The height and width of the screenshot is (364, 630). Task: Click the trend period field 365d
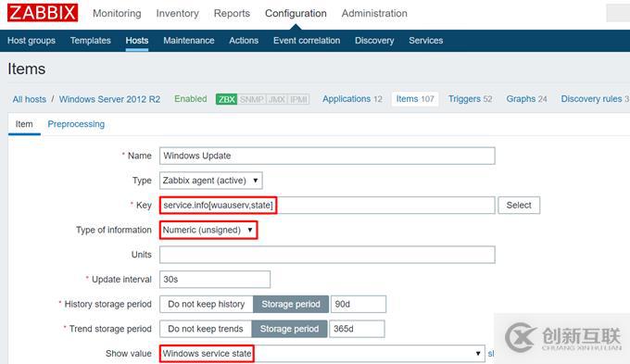(x=357, y=329)
